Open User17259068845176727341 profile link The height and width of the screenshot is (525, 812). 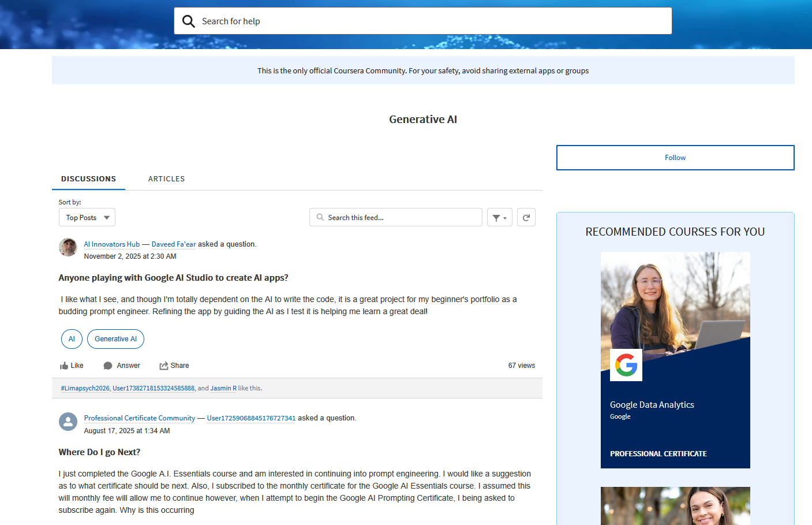(251, 418)
